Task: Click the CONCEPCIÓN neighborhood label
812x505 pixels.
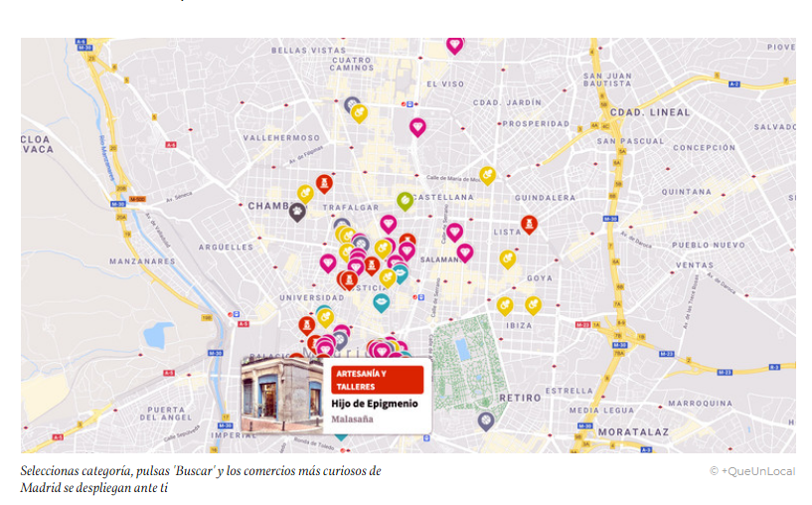Action: [x=704, y=147]
